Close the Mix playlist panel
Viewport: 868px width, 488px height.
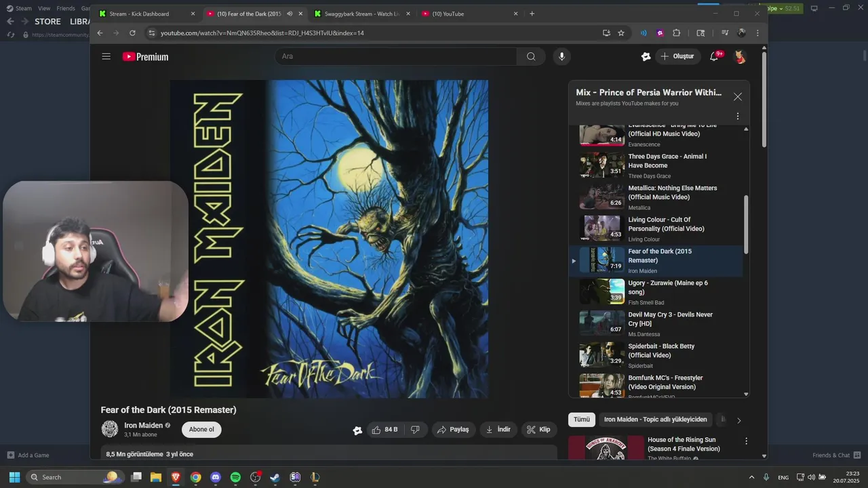pyautogui.click(x=738, y=97)
